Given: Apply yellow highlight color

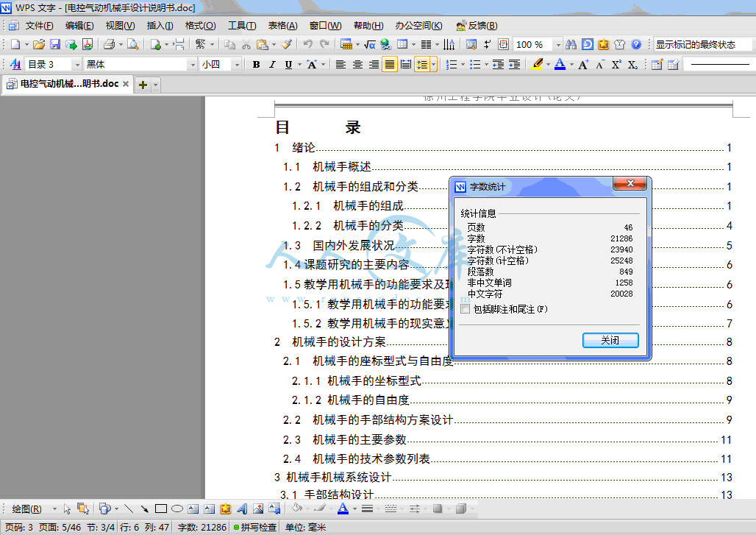Looking at the screenshot, I should click(537, 64).
